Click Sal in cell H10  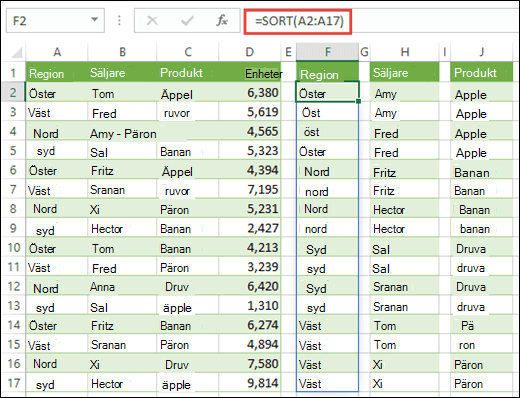coord(381,250)
